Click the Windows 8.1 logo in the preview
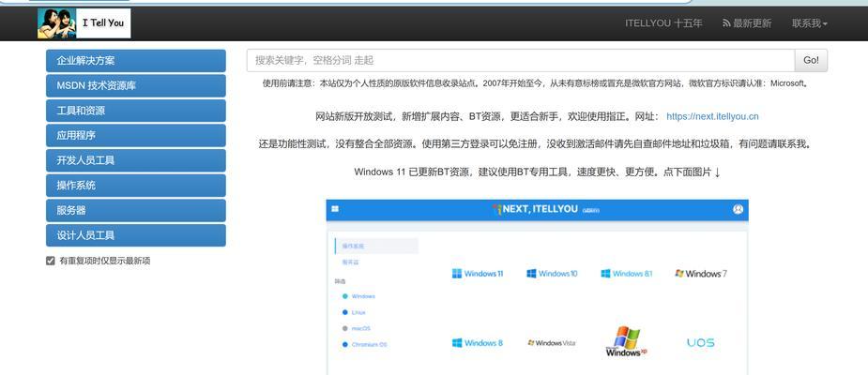Screen dimensions: 868x375 (x=627, y=273)
